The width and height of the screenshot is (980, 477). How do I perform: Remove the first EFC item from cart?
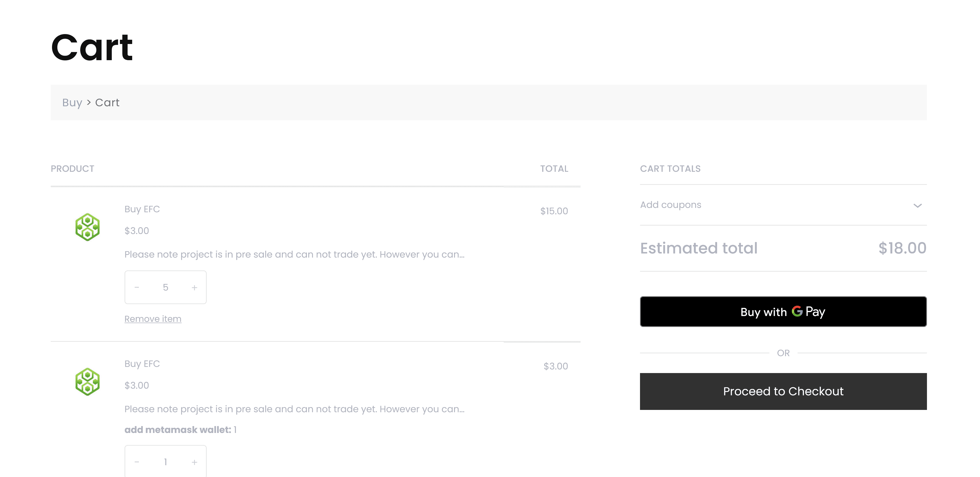click(x=152, y=319)
